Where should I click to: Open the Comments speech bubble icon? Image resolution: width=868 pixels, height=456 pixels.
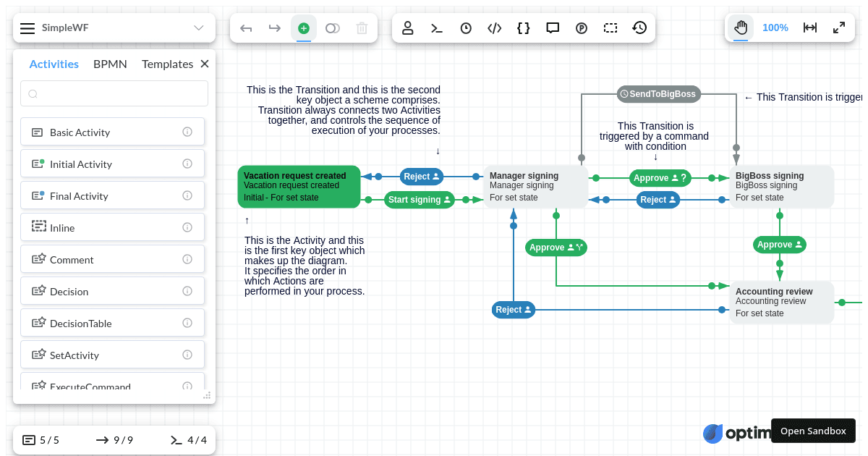point(553,28)
